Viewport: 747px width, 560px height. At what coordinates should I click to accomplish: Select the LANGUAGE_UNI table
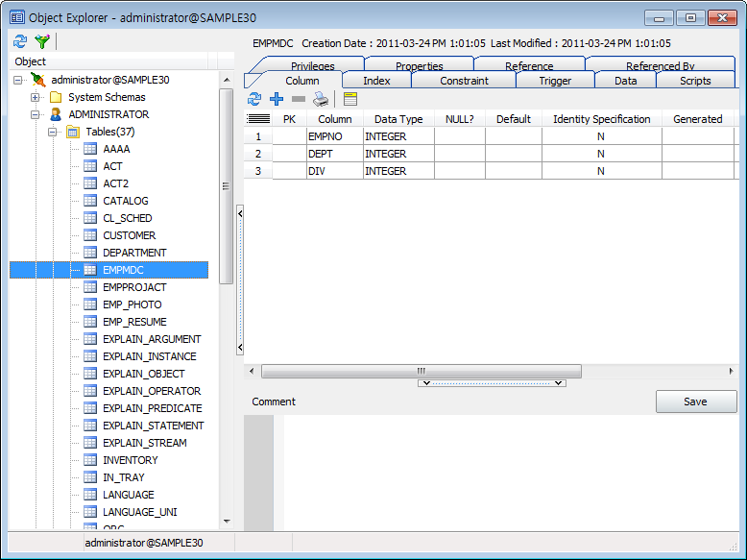(140, 512)
